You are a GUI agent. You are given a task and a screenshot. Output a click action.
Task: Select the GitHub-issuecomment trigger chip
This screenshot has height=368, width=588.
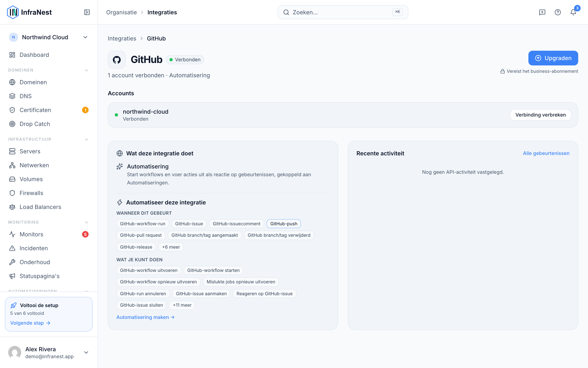pos(236,224)
